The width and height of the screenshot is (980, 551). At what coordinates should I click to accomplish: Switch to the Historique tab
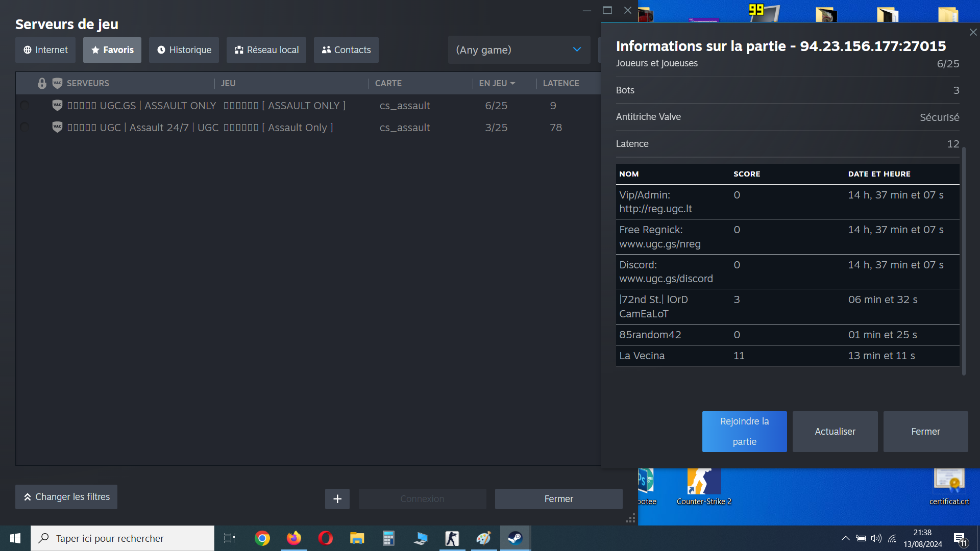coord(184,50)
